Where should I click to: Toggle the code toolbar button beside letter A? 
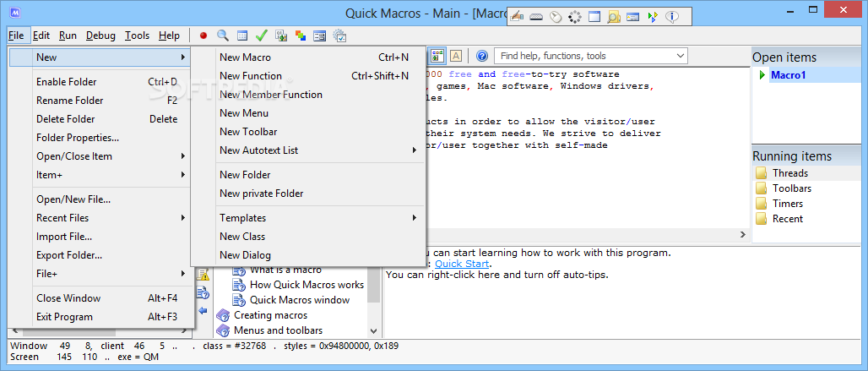[438, 56]
